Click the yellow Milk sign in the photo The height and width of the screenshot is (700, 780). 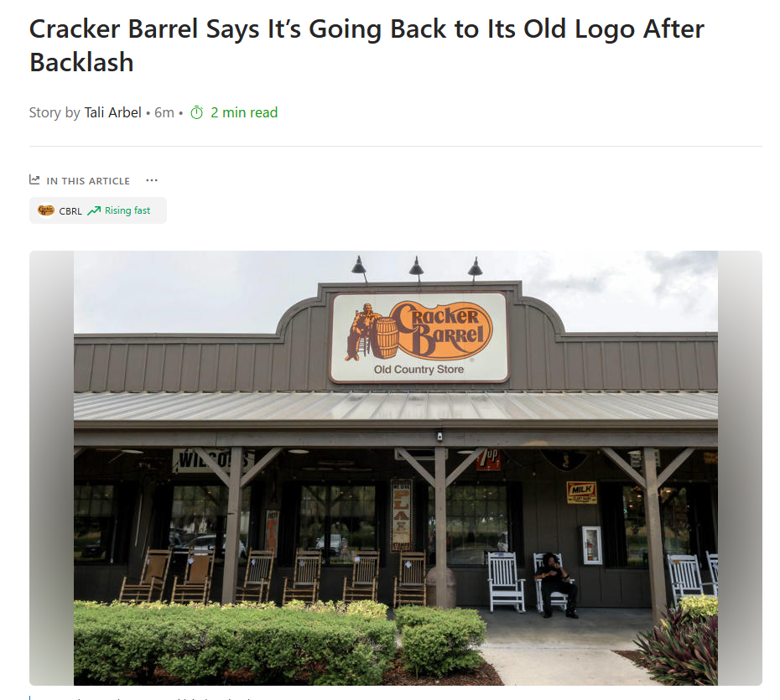581,492
